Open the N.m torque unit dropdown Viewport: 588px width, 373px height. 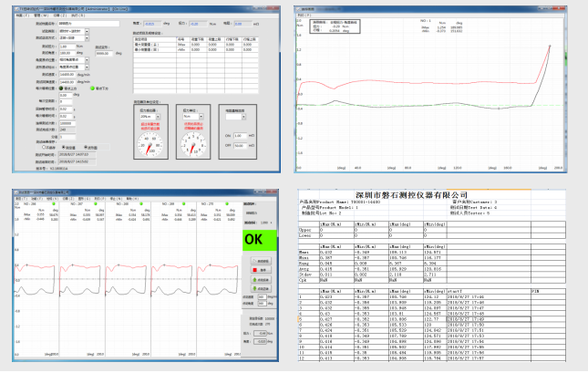[191, 117]
